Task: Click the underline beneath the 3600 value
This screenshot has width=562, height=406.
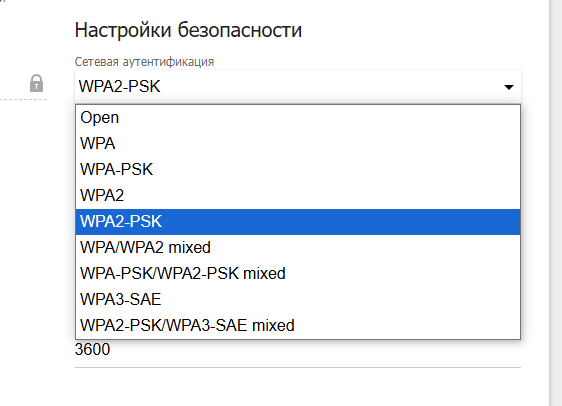Action: [x=298, y=367]
